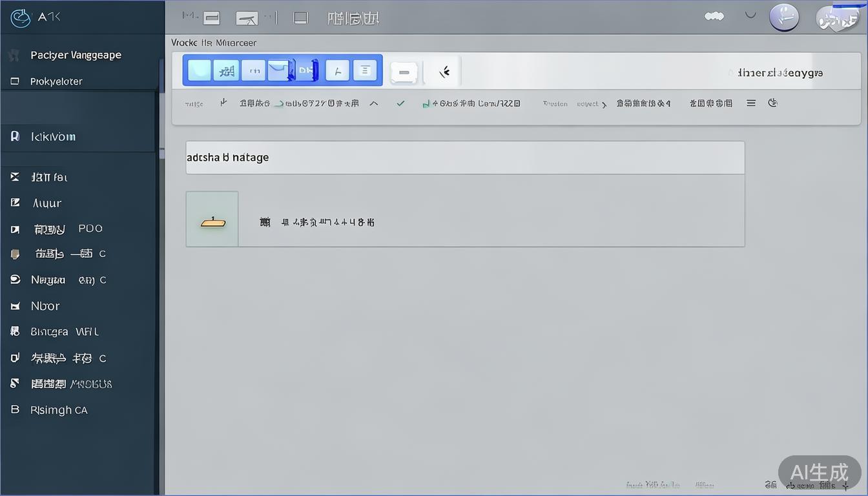Click the Pactyer Vanggeape sidebar heading
The height and width of the screenshot is (496, 868).
(76, 56)
